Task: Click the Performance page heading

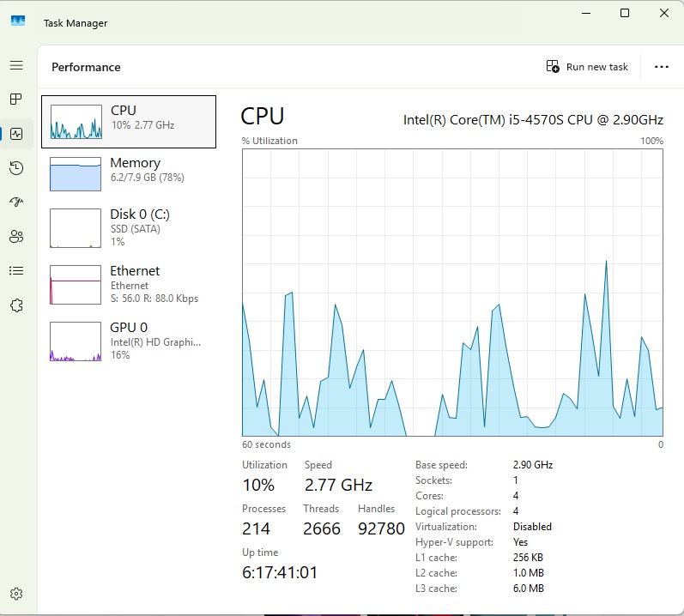Action: 86,67
